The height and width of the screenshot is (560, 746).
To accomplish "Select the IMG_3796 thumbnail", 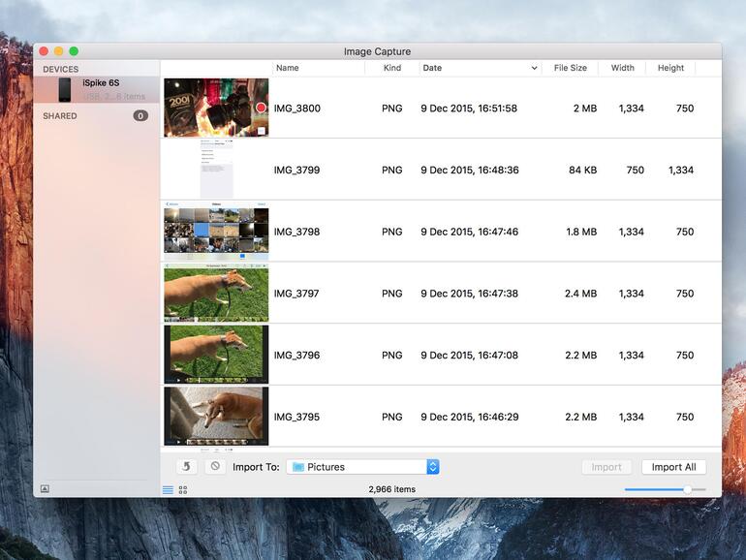I will 216,355.
